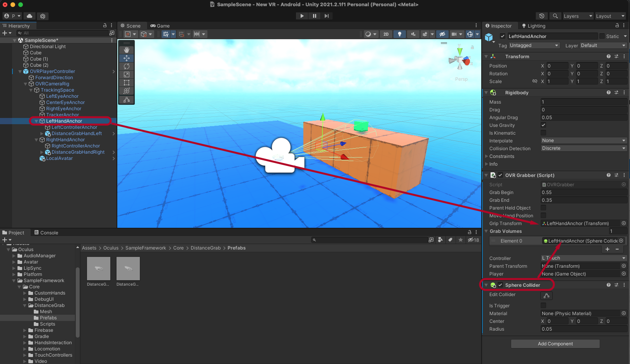
Task: Collapse the Transform component
Action: point(486,56)
